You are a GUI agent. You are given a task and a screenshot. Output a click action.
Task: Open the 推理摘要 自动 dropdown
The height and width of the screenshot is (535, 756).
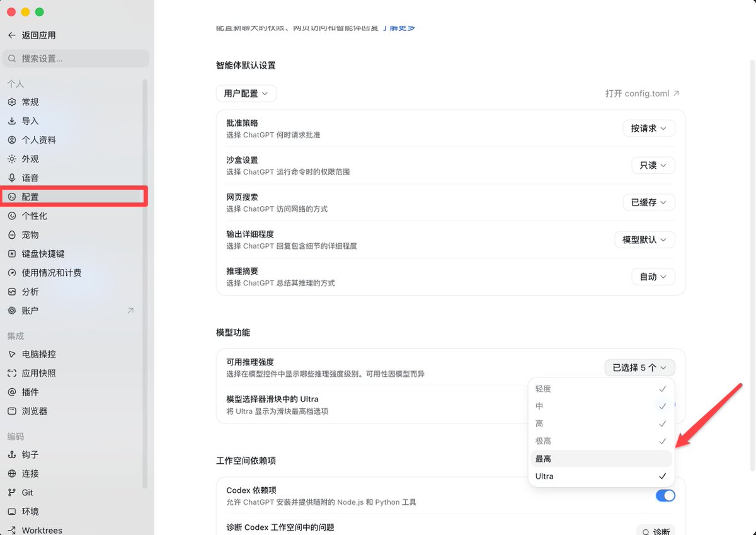tap(653, 277)
